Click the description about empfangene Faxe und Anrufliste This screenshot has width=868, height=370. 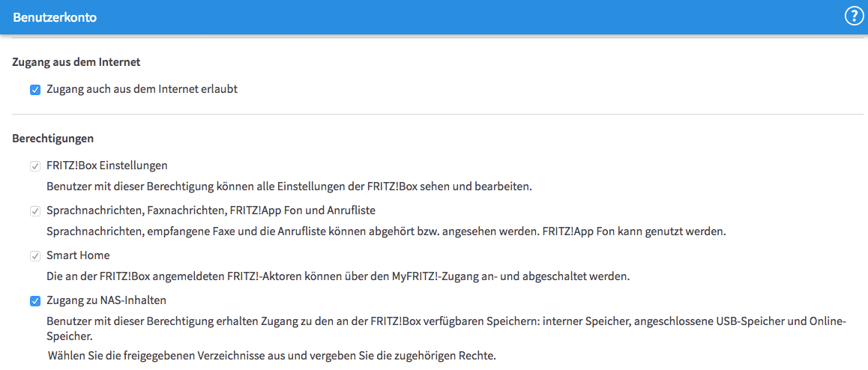click(386, 231)
